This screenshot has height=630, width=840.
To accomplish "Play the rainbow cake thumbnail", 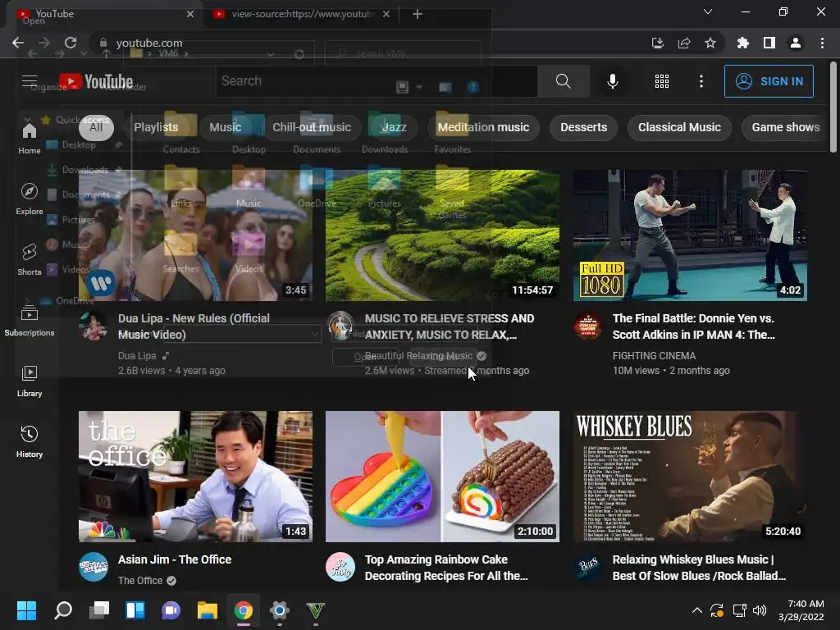I will point(442,477).
